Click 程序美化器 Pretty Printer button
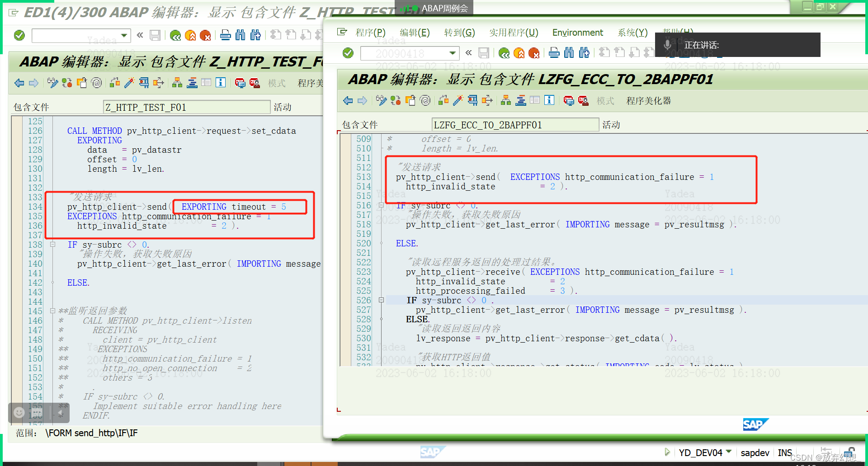Viewport: 868px width, 466px height. (648, 101)
